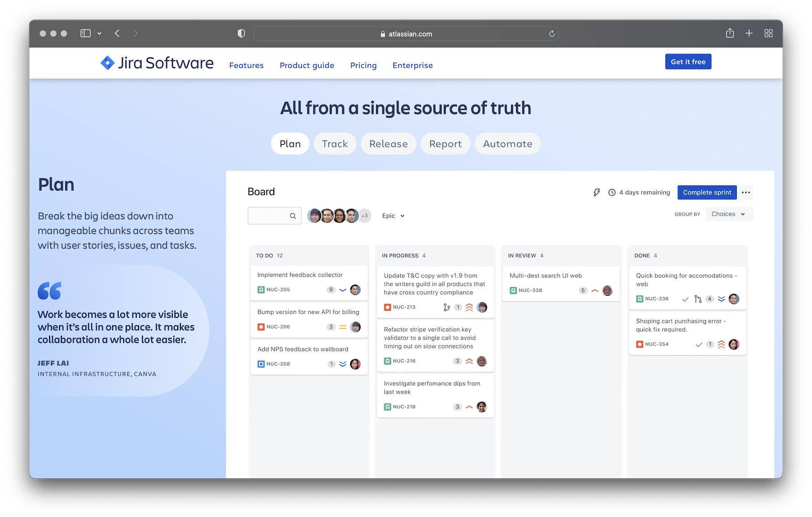
Task: Click the search magnifier in the board search
Action: (x=292, y=216)
